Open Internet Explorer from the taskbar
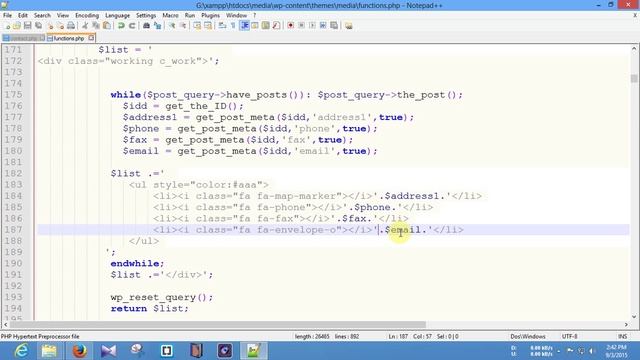 pos(21,351)
